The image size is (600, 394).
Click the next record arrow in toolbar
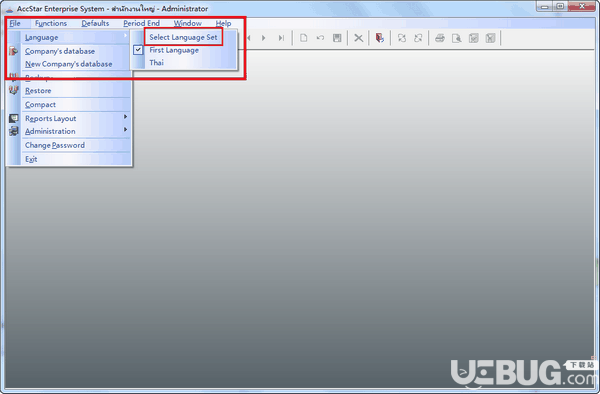[263, 38]
